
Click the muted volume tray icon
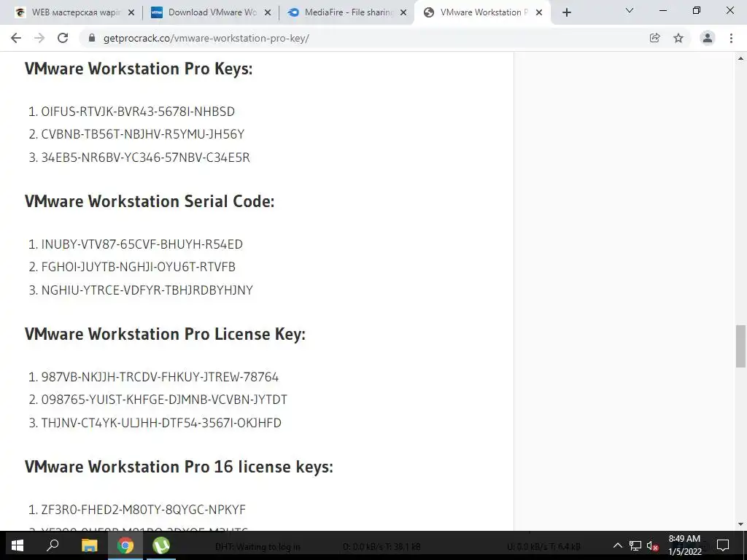pyautogui.click(x=652, y=545)
